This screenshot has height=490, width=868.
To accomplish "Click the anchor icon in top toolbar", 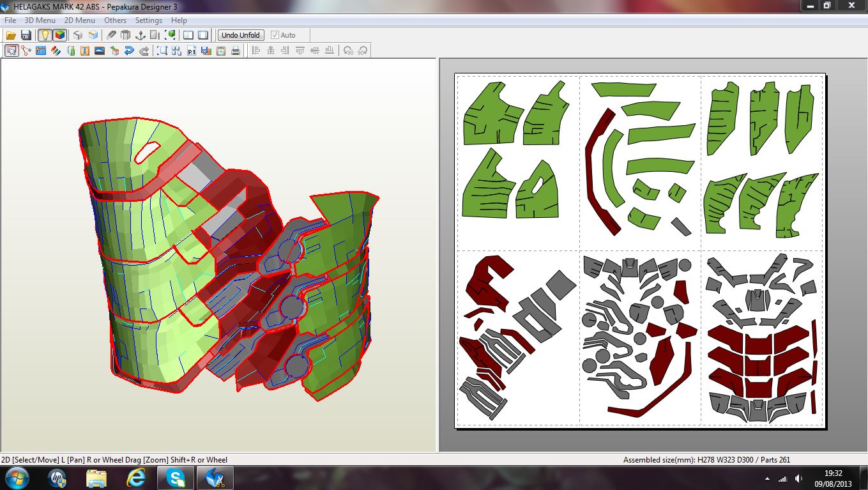I will click(x=141, y=35).
